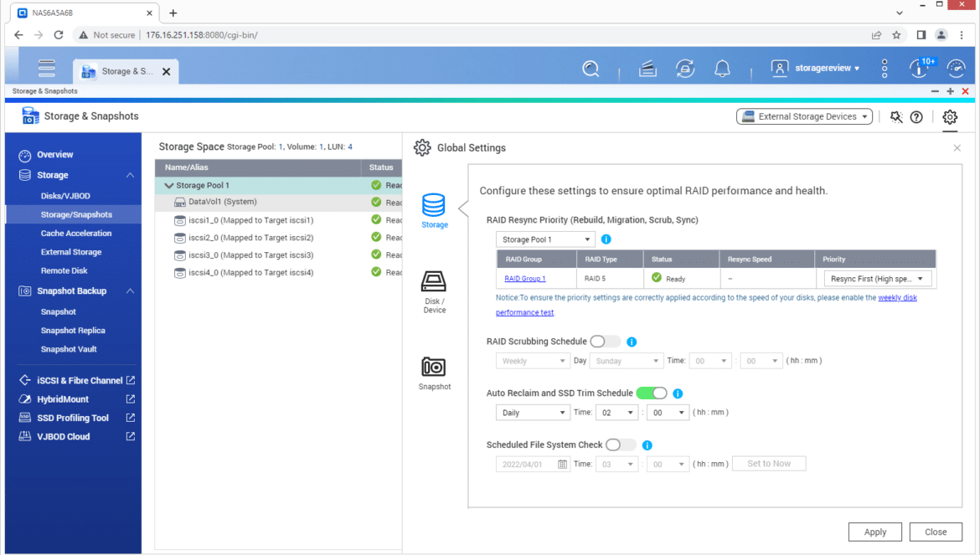Image resolution: width=980 pixels, height=555 pixels.
Task: Select iscsi1_0 LUN row
Action: (278, 220)
